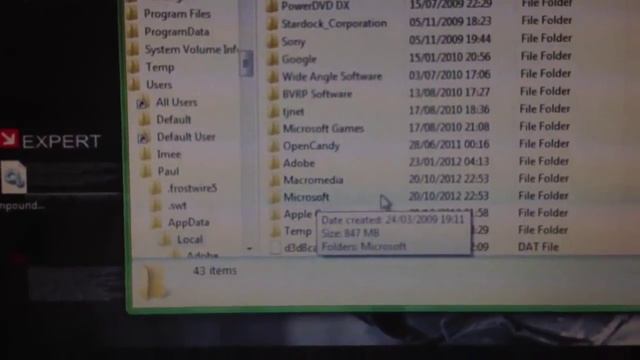Viewport: 640px width, 360px height.
Task: Select the PowerDVD DX folder name
Action: (316, 5)
